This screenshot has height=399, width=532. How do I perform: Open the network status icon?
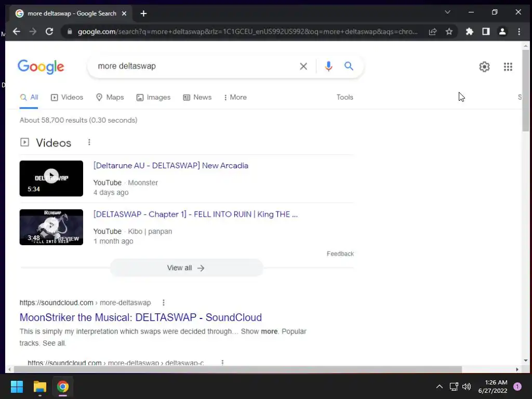coord(454,387)
